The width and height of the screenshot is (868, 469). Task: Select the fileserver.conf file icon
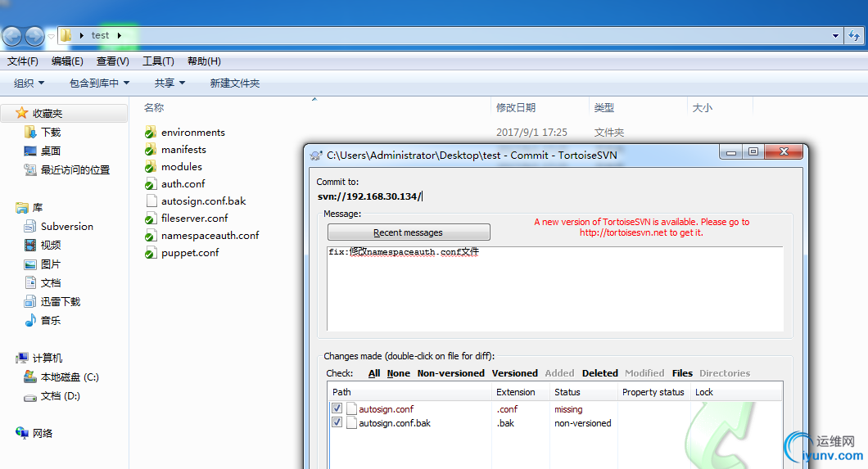click(150, 219)
